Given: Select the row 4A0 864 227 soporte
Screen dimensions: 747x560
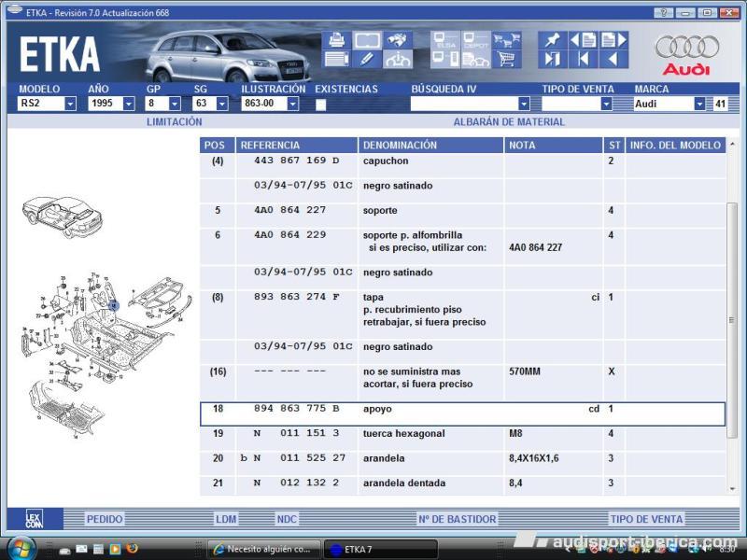Looking at the screenshot, I should click(462, 216).
